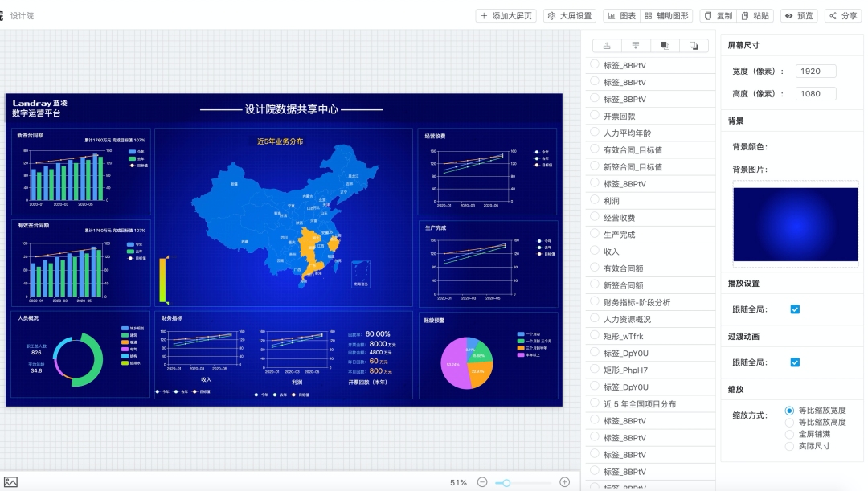Select the 人力平均年龄 layer radio circle

[x=595, y=133]
